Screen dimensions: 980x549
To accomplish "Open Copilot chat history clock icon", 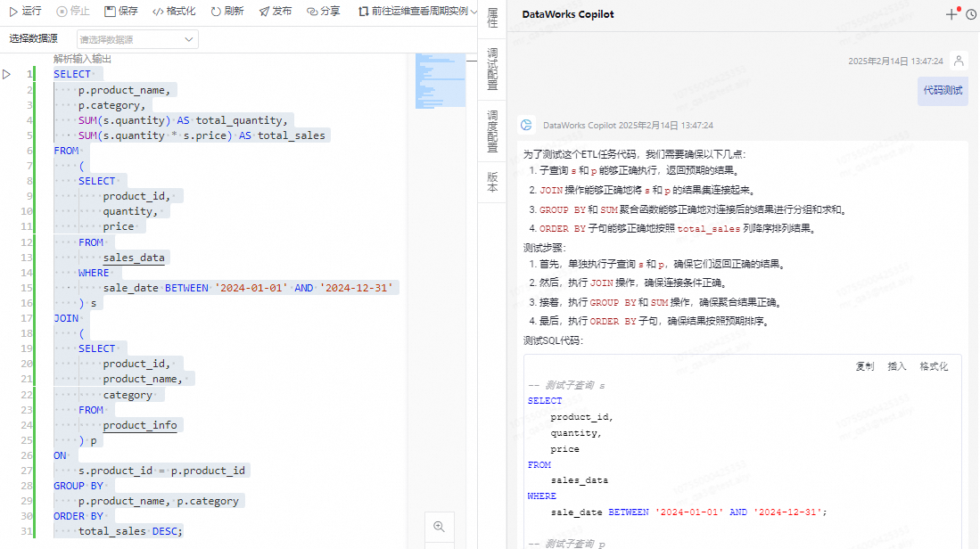I will [x=970, y=13].
